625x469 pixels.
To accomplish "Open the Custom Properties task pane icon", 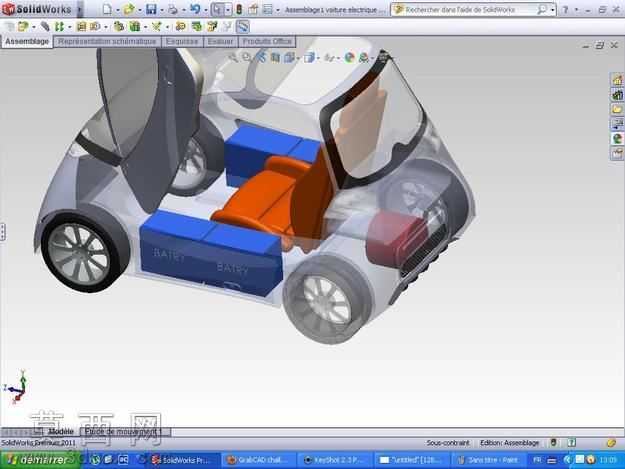I will click(617, 153).
